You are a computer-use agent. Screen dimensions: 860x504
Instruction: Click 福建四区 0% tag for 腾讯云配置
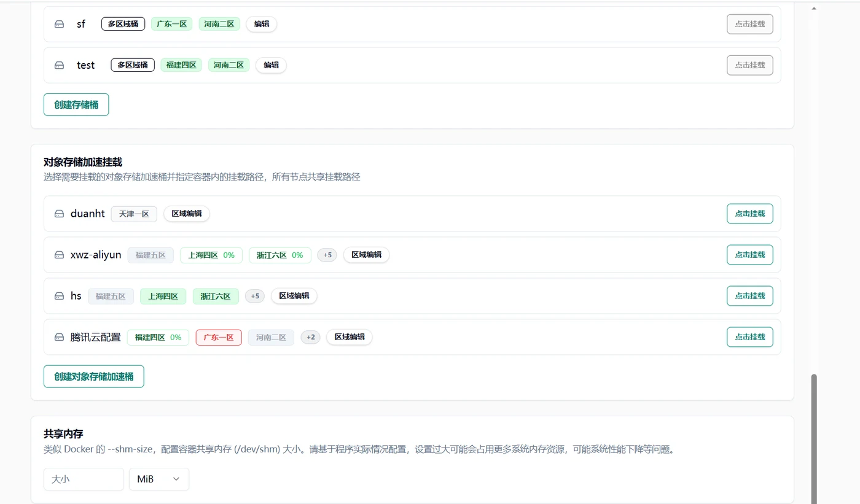coord(158,337)
